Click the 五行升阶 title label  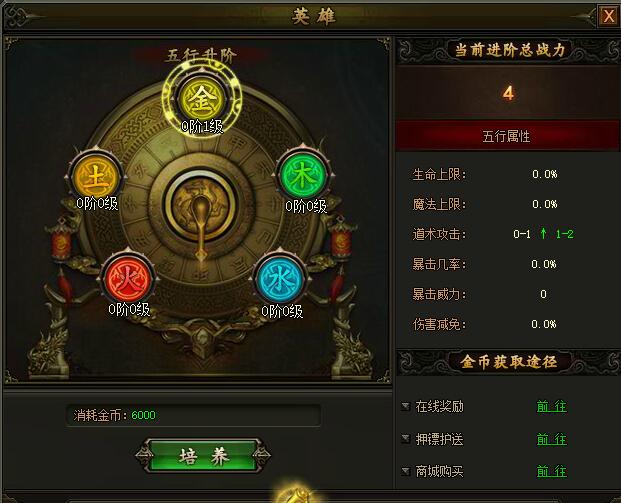(201, 56)
